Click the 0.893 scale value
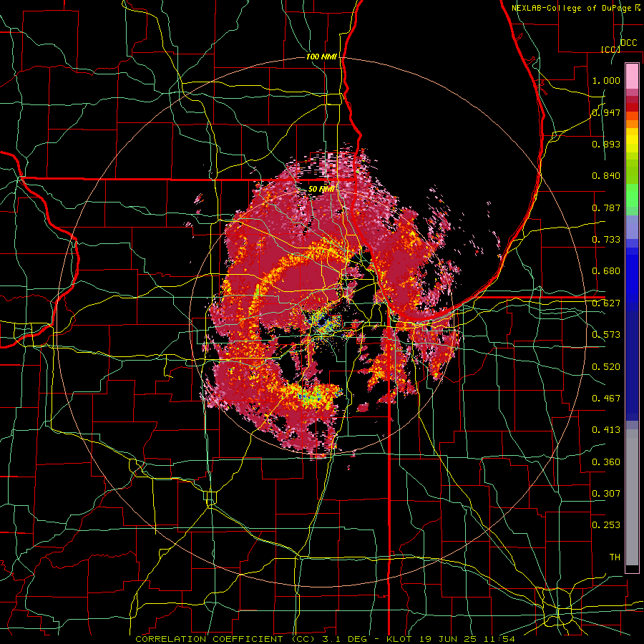Viewport: 644px width, 644px height. coord(606,144)
